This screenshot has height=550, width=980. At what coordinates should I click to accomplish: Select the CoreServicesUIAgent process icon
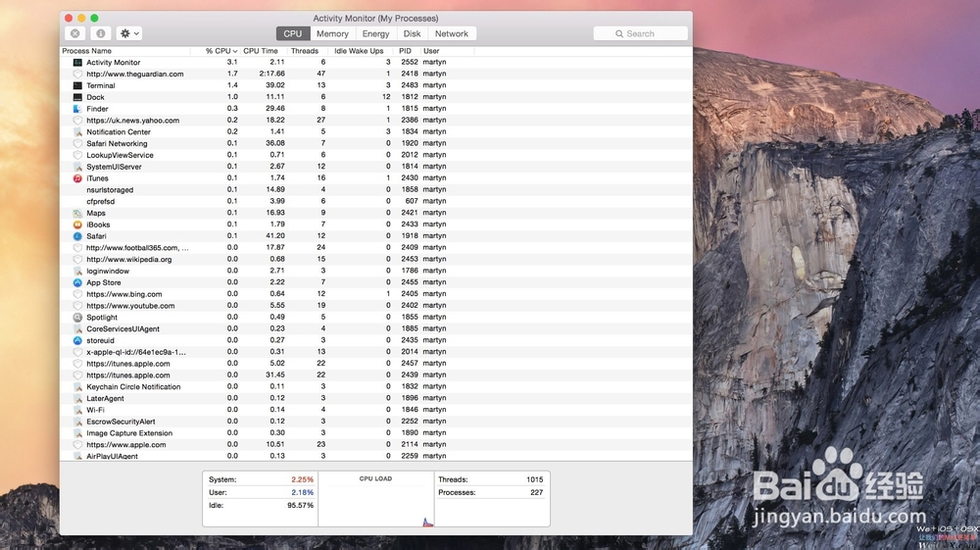coord(77,328)
